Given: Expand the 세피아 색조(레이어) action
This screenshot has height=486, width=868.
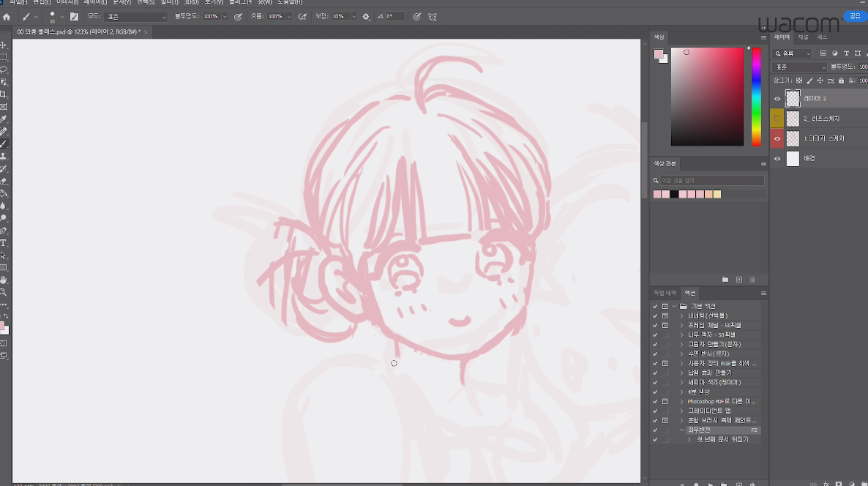Looking at the screenshot, I should (x=682, y=382).
